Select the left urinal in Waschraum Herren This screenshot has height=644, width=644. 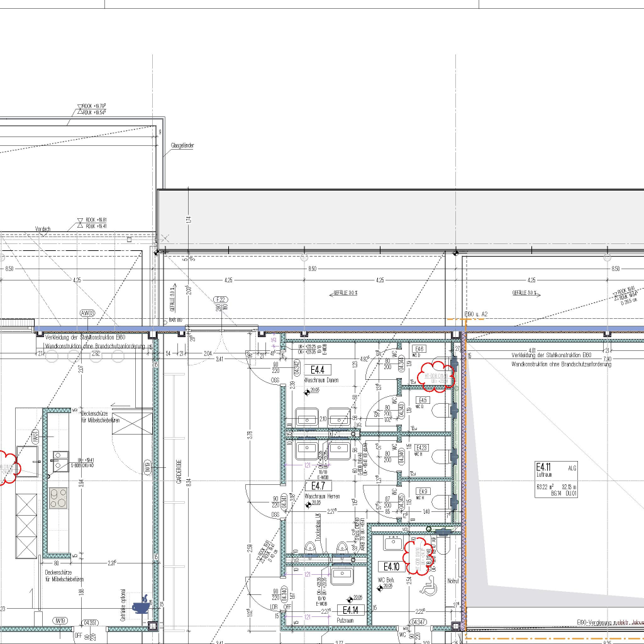pyautogui.click(x=309, y=548)
